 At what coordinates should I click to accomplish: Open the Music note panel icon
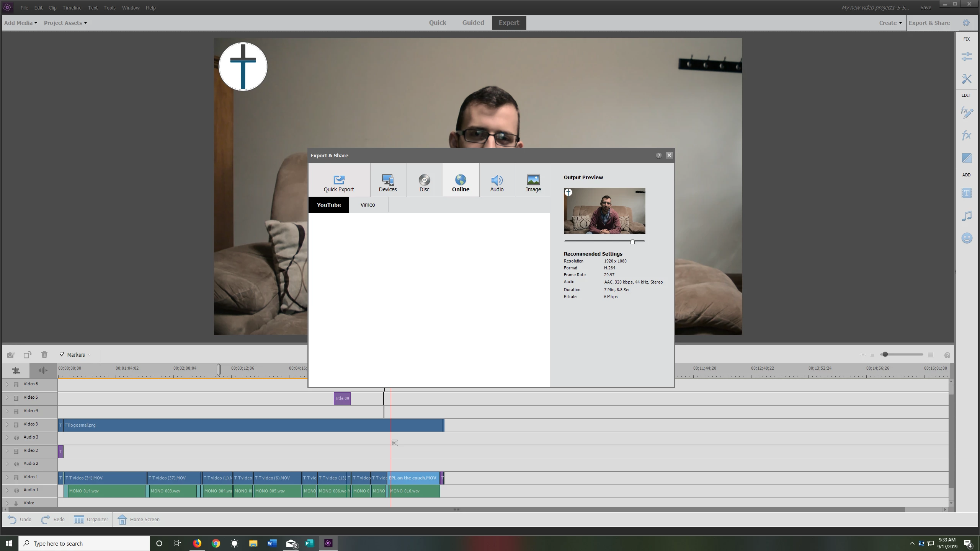(966, 216)
